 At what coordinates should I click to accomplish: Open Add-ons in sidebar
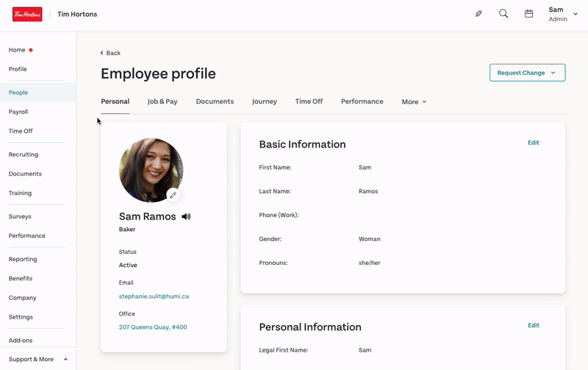21,341
